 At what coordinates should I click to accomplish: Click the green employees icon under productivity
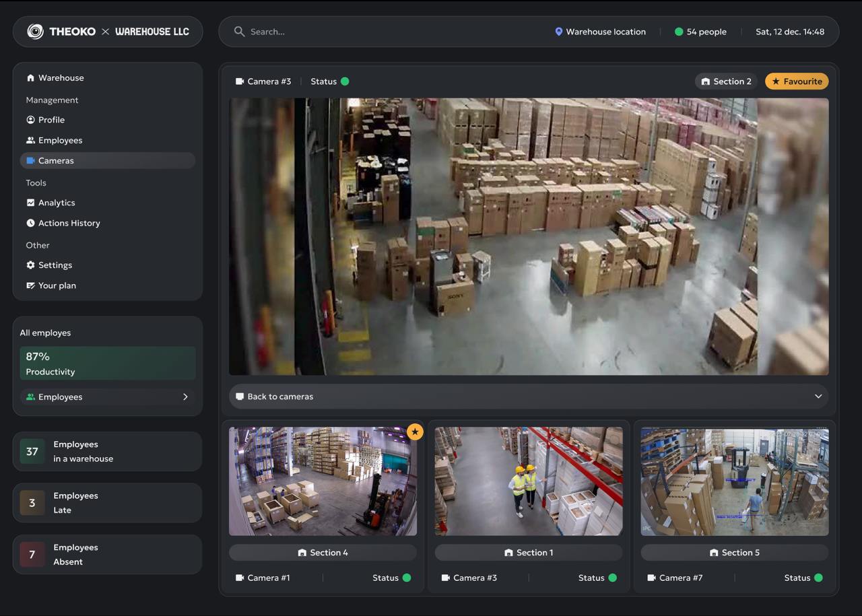(30, 397)
